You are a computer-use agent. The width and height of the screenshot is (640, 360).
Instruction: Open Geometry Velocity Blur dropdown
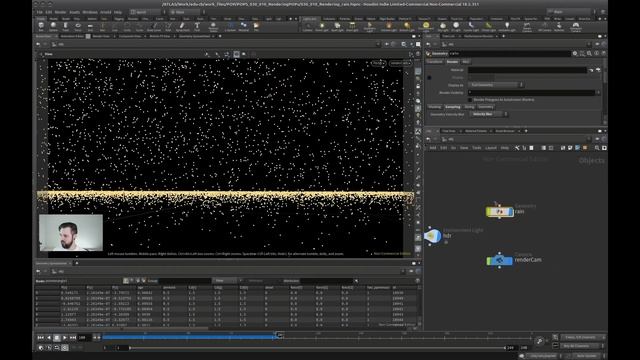pyautogui.click(x=489, y=114)
